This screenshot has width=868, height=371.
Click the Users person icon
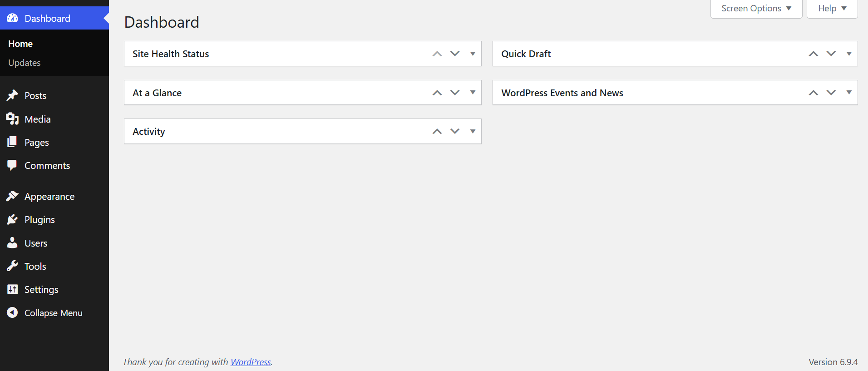pyautogui.click(x=12, y=243)
